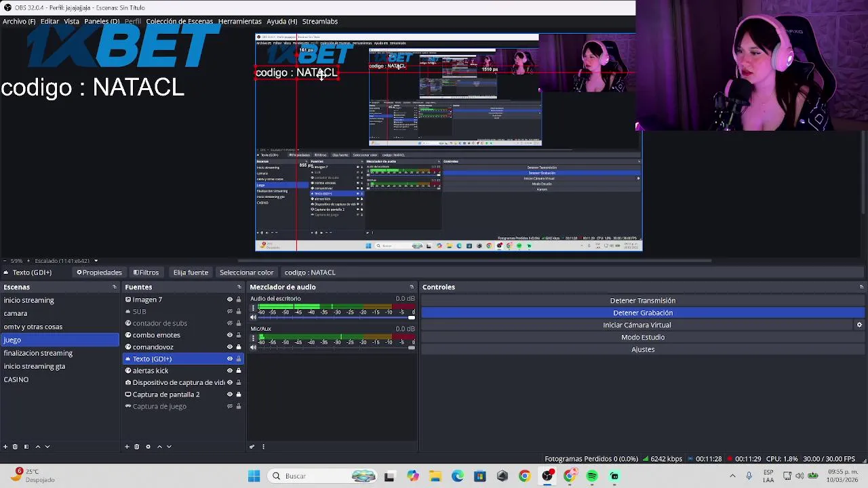The image size is (868, 488).
Task: Open mixer options three-dot menu at bottom
Action: (x=263, y=447)
